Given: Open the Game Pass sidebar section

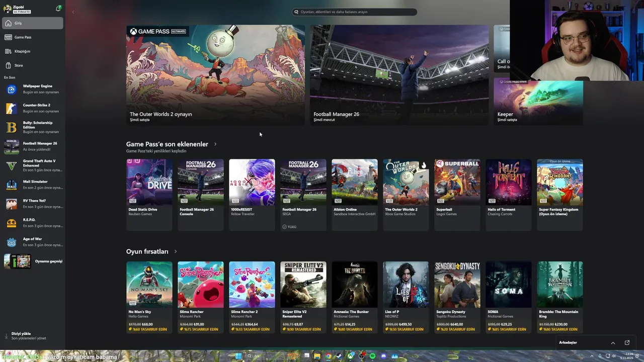Looking at the screenshot, I should (33, 37).
